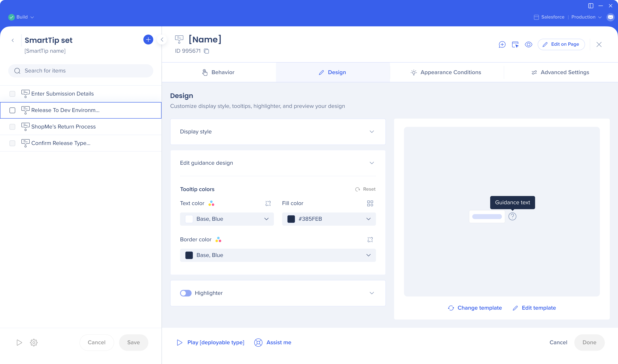Click the unlink icon beside Border color
618x364 pixels.
click(x=370, y=240)
